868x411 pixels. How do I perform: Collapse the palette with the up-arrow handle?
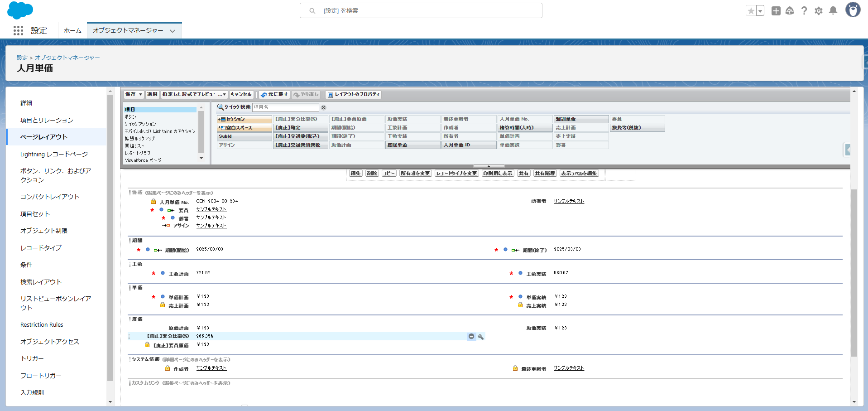pos(489,166)
